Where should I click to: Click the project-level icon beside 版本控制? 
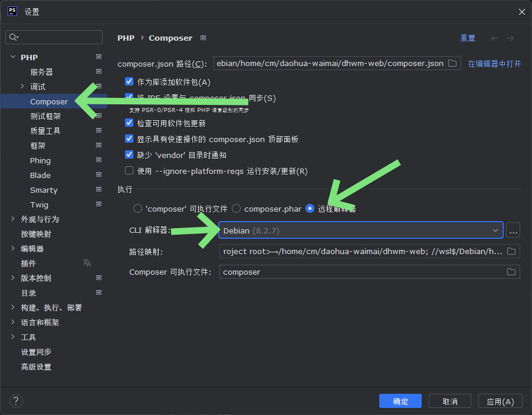click(x=98, y=278)
